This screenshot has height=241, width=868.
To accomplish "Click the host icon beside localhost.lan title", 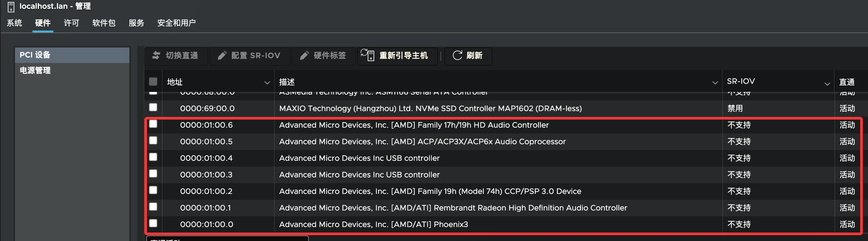I will tap(11, 7).
